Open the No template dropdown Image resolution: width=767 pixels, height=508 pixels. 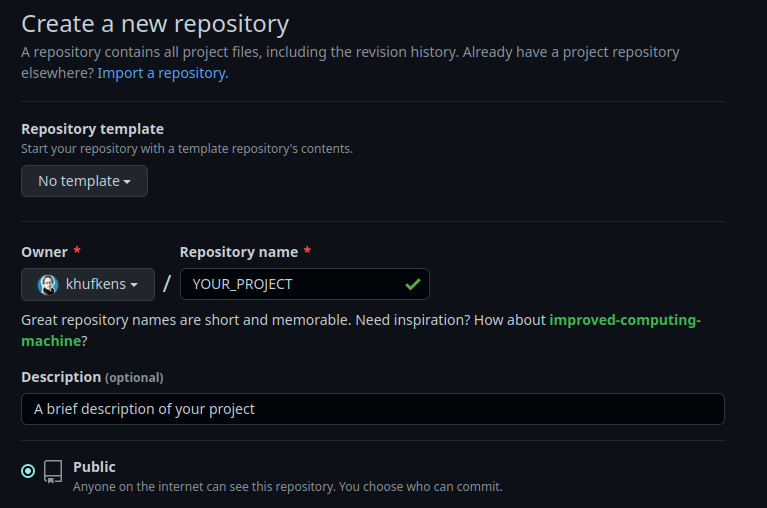84,181
